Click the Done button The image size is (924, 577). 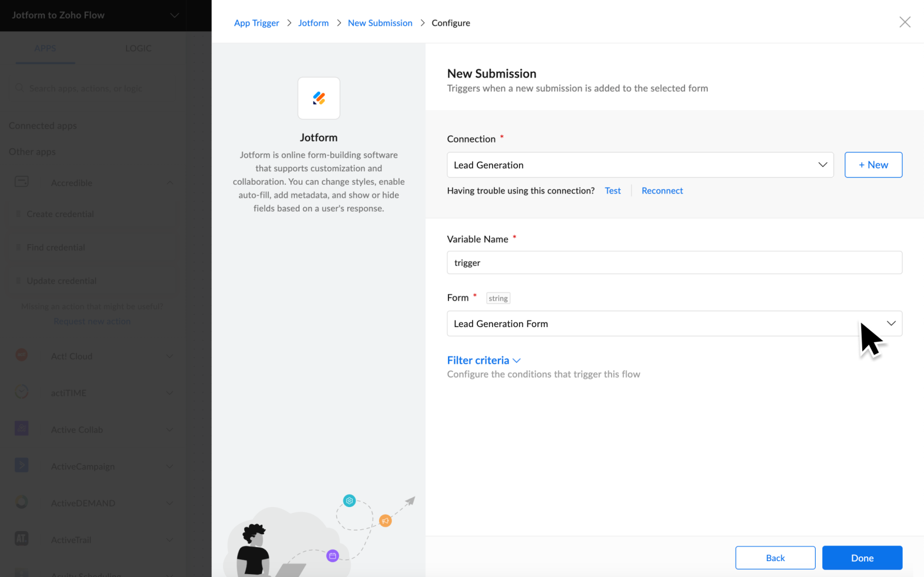(862, 558)
